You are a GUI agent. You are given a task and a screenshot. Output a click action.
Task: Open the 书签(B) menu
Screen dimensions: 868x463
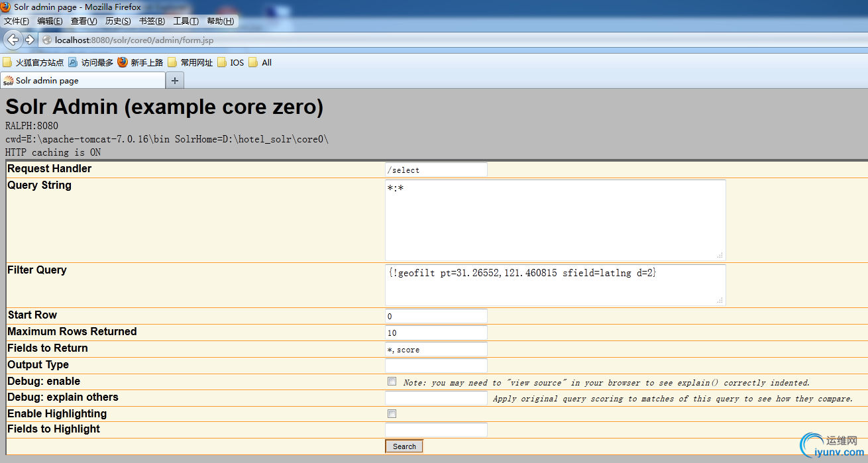pyautogui.click(x=152, y=21)
